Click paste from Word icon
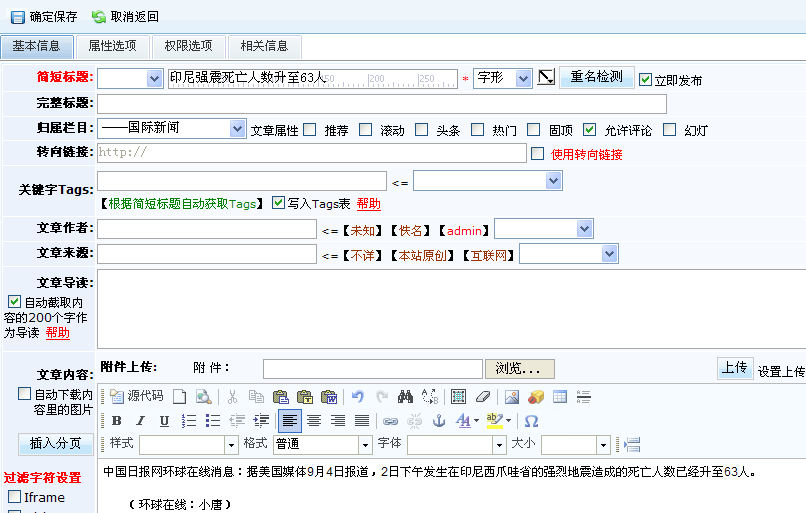This screenshot has height=513, width=806. 329,396
